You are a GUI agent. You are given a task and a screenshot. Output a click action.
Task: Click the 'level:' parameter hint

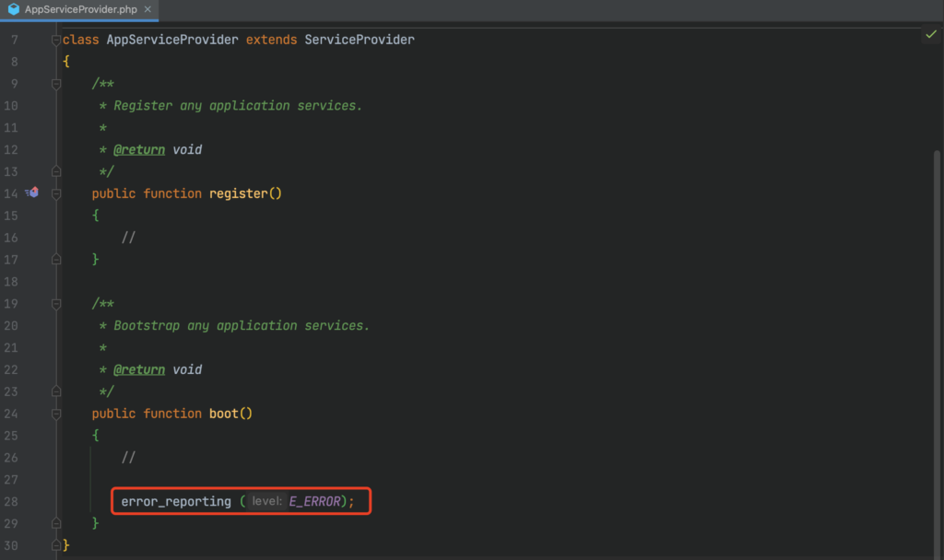(x=266, y=502)
